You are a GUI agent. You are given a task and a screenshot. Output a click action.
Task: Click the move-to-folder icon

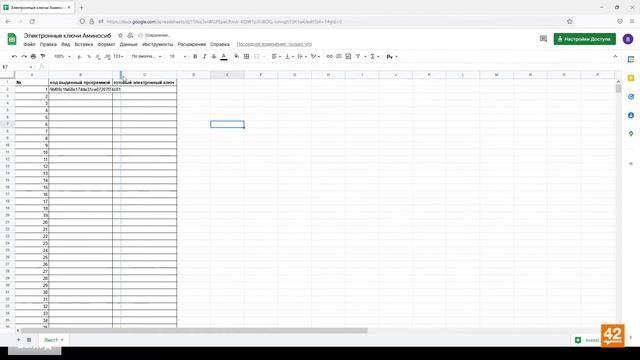tap(130, 36)
